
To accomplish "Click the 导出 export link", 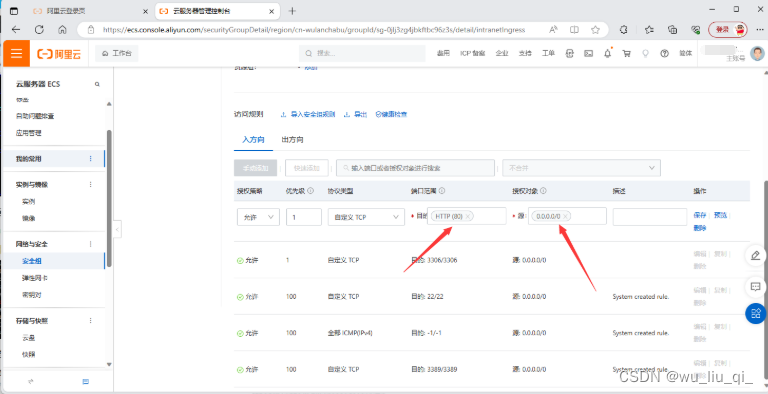I will tap(356, 114).
